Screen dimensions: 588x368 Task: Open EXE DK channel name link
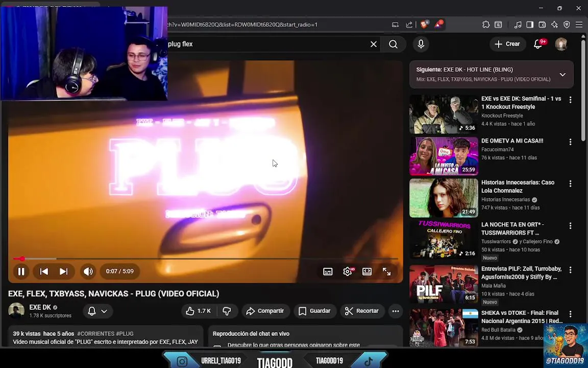click(40, 307)
